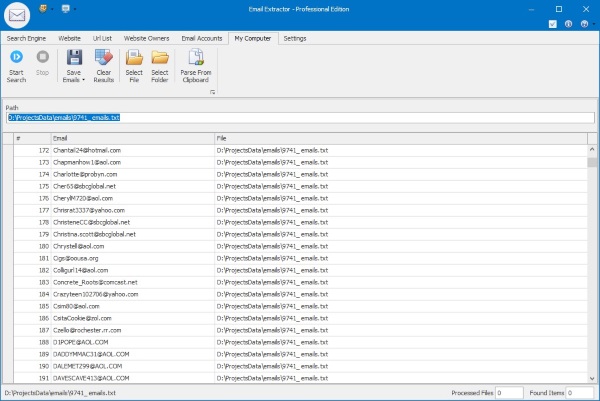
Task: Click Parse From Clipboard icon
Action: pyautogui.click(x=196, y=59)
